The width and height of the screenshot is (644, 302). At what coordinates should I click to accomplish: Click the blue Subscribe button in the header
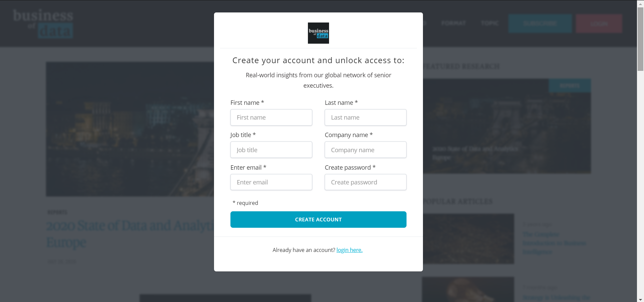(540, 24)
